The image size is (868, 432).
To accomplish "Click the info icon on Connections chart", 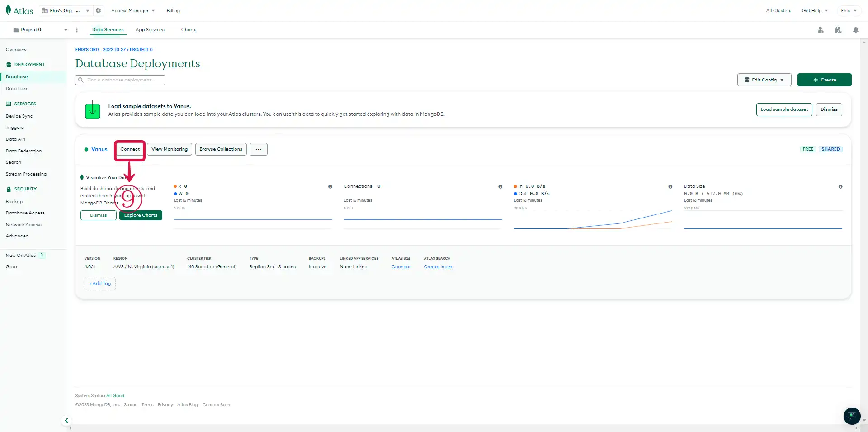I will pos(500,186).
